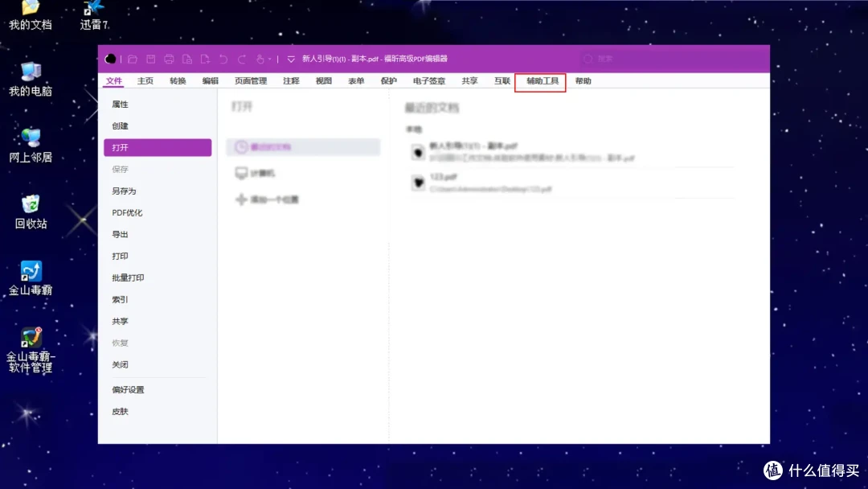
Task: Expand the quick access toolbar customize arrow
Action: [x=291, y=59]
